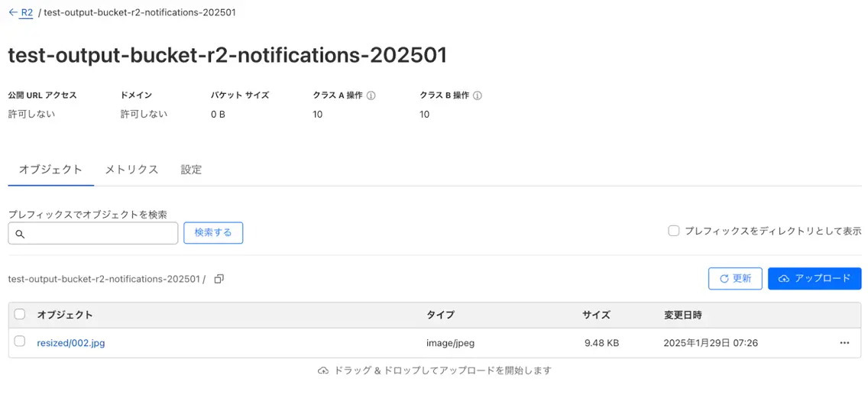Image resolution: width=868 pixels, height=411 pixels.
Task: Switch to the 設定 tab
Action: point(191,170)
